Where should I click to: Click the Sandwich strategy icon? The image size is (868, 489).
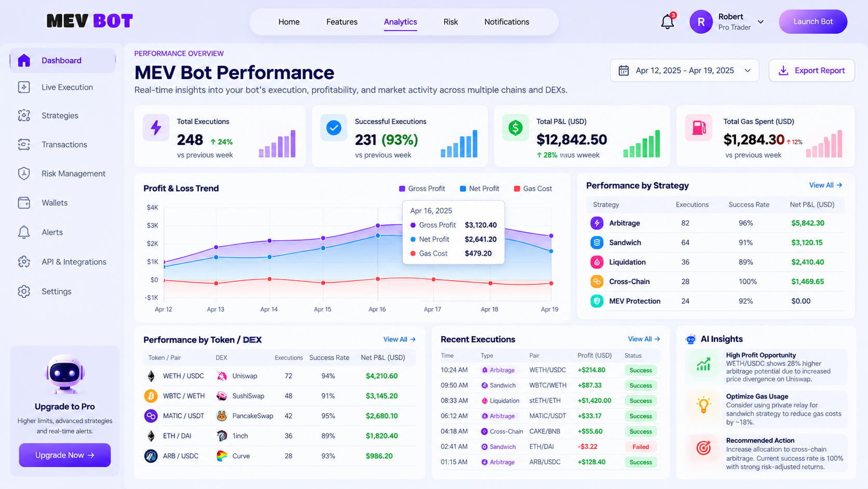[597, 243]
